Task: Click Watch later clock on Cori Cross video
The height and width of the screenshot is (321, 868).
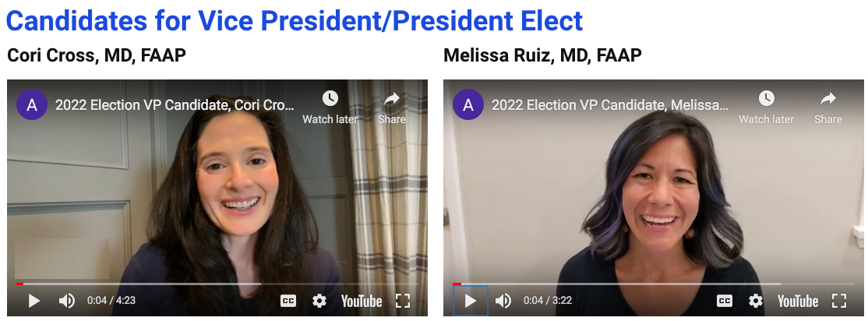Action: click(330, 107)
